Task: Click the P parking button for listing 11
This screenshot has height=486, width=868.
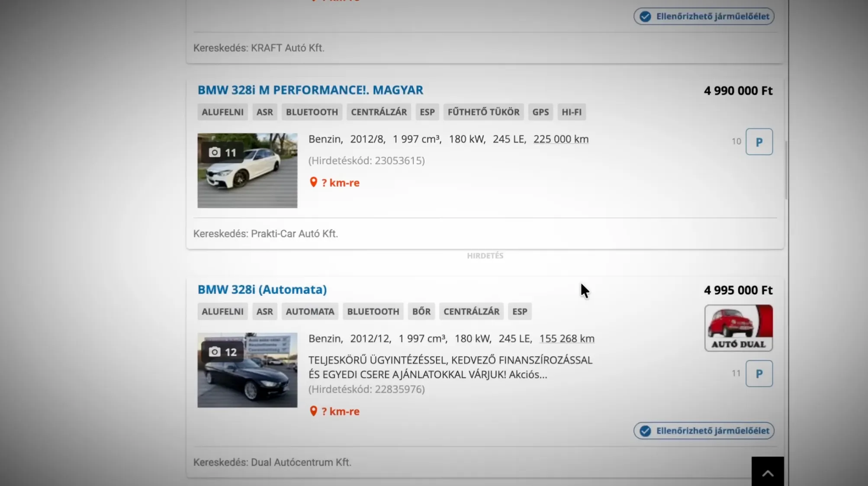Action: point(759,373)
